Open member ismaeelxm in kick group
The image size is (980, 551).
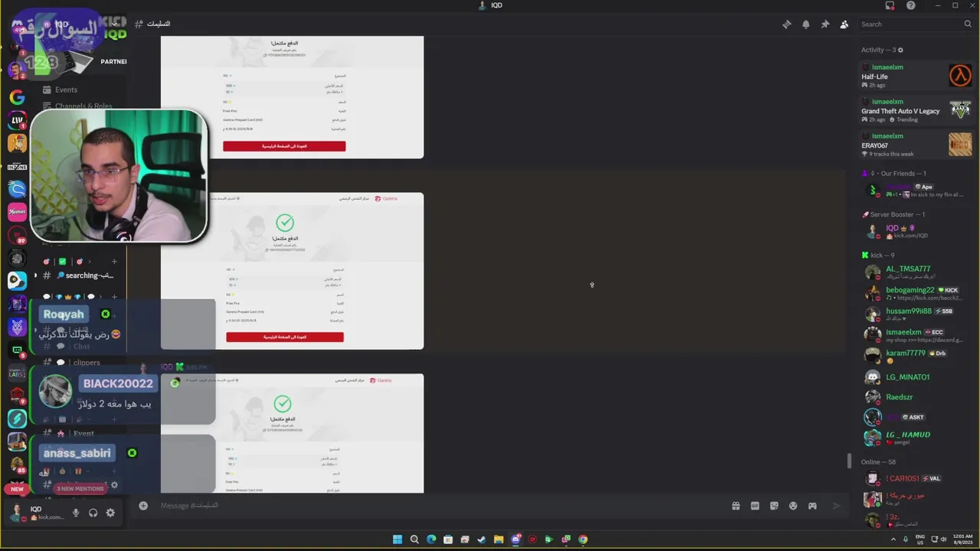(x=916, y=334)
